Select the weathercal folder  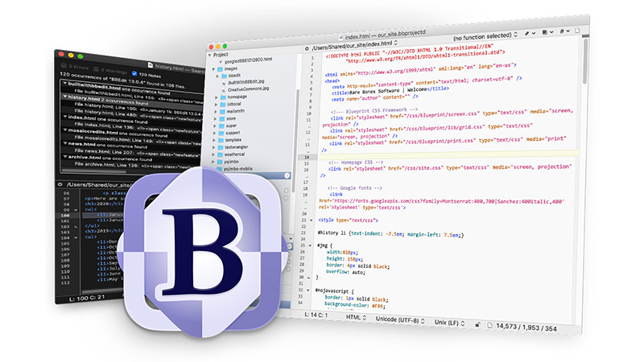tap(231, 154)
